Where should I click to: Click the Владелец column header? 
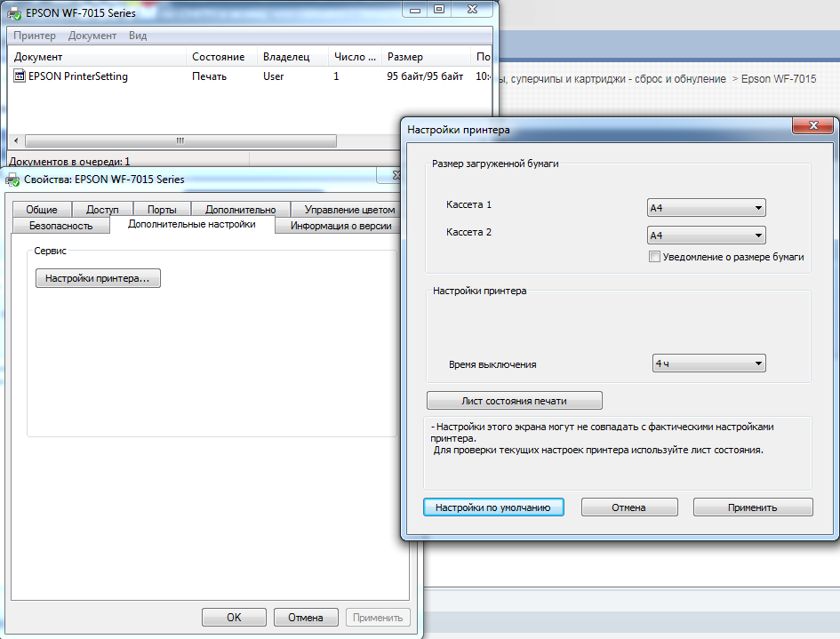click(292, 57)
